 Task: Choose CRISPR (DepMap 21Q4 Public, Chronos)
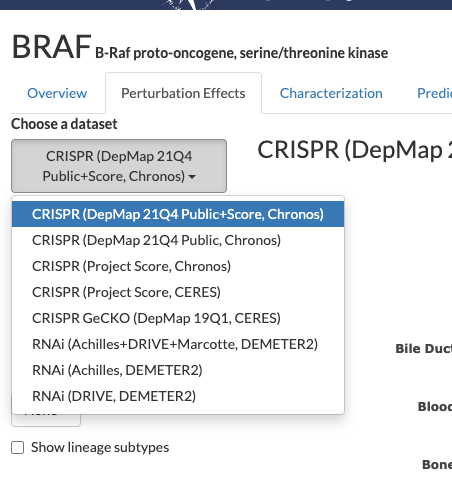click(178, 240)
